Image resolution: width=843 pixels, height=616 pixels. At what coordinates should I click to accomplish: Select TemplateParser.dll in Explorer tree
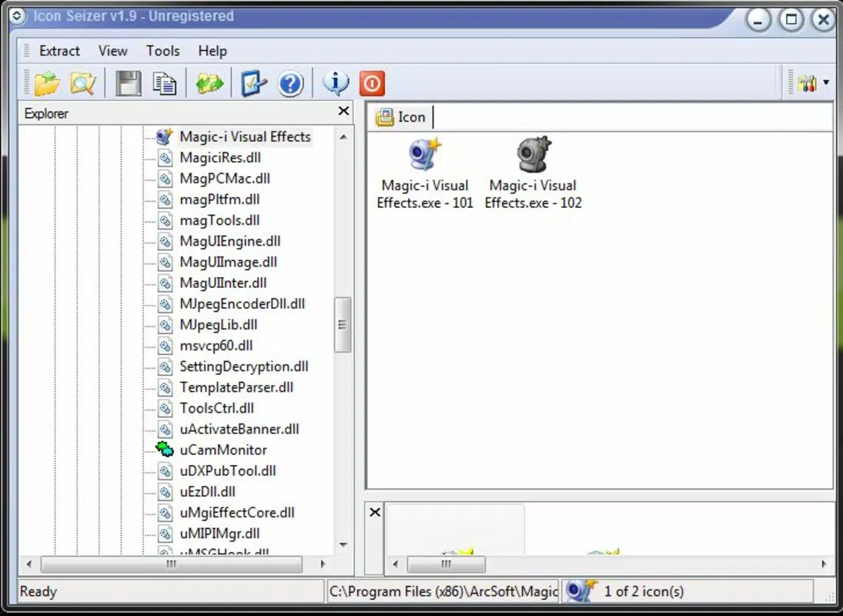click(x=236, y=387)
